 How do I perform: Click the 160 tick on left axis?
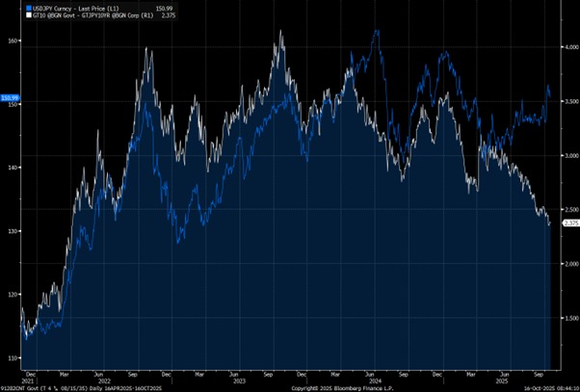(13, 40)
